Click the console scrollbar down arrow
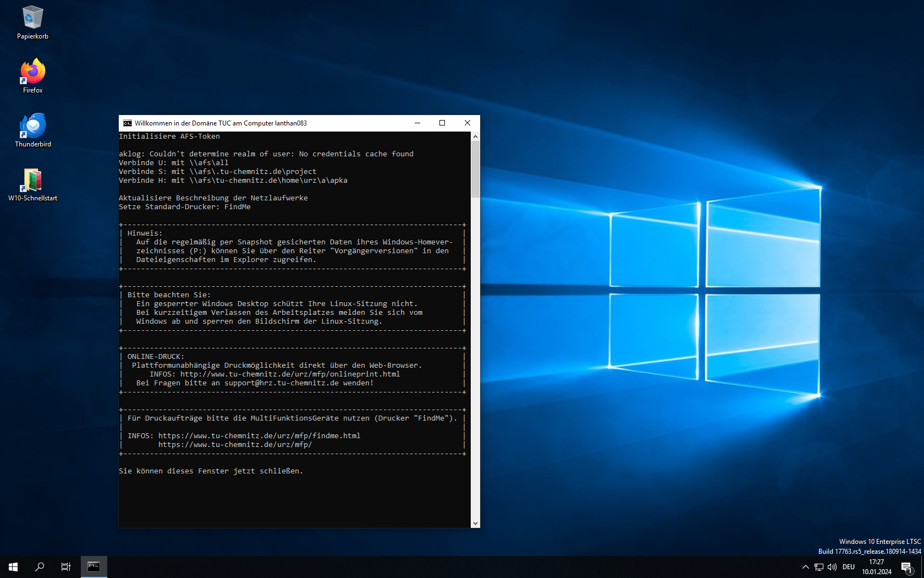This screenshot has width=924, height=578. (x=475, y=524)
